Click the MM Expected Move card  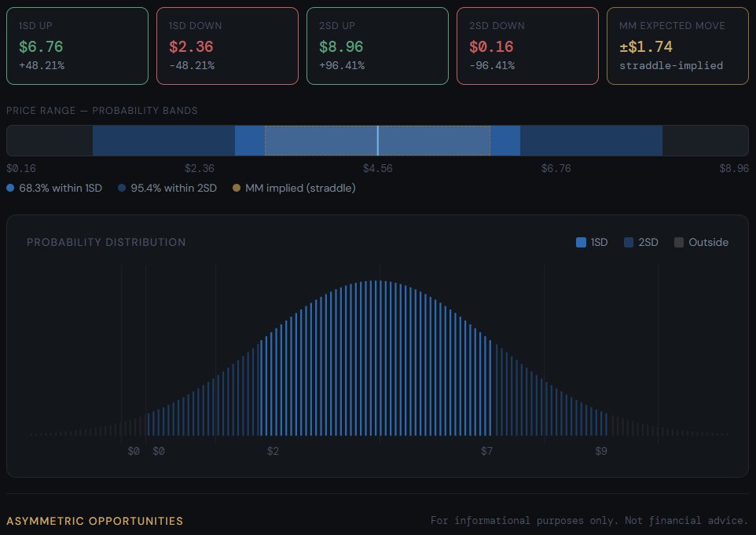coord(677,46)
